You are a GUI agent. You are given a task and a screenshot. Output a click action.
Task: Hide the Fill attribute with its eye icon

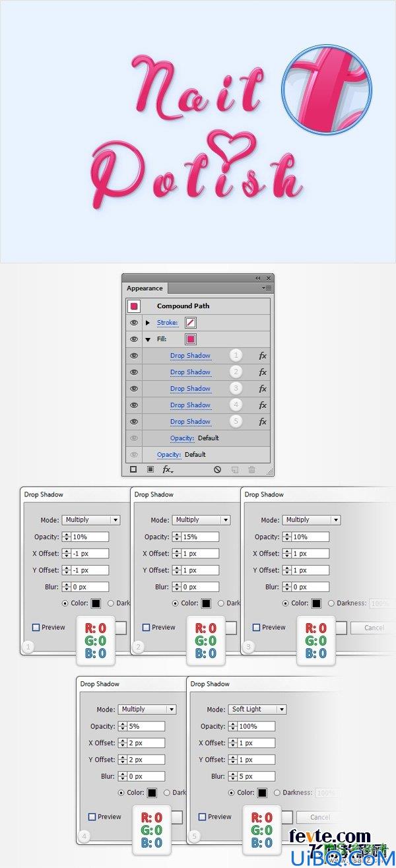(134, 339)
